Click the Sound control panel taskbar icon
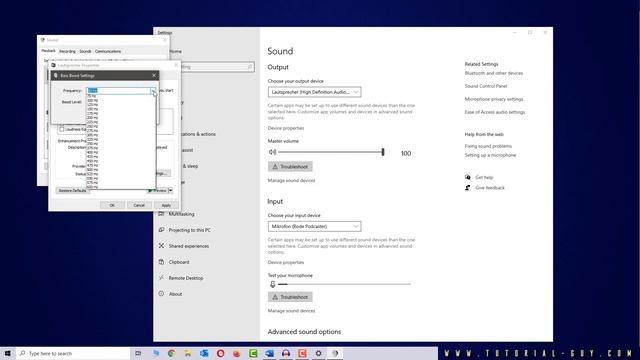This screenshot has height=360, width=640. point(335,353)
